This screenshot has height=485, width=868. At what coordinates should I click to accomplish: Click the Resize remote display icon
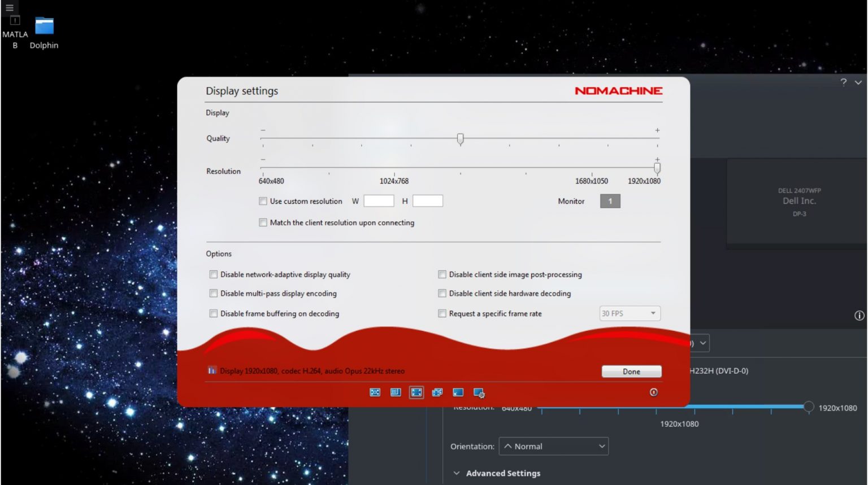396,392
